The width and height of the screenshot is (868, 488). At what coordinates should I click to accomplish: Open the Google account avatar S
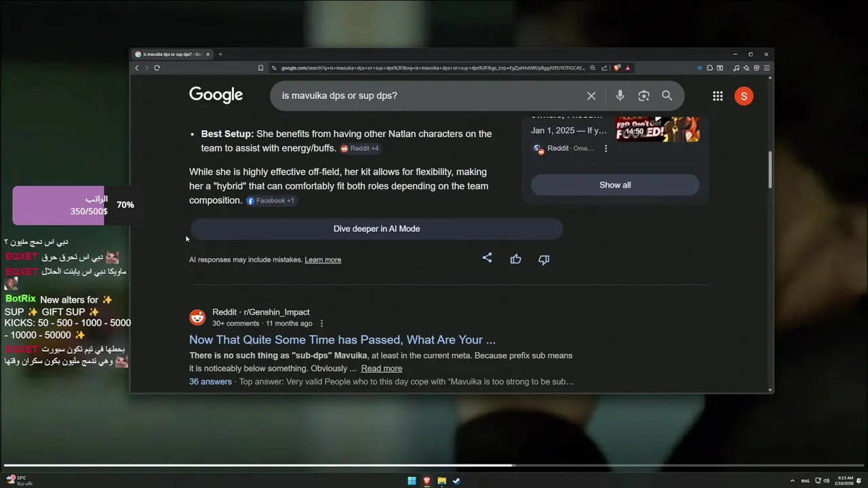(744, 96)
